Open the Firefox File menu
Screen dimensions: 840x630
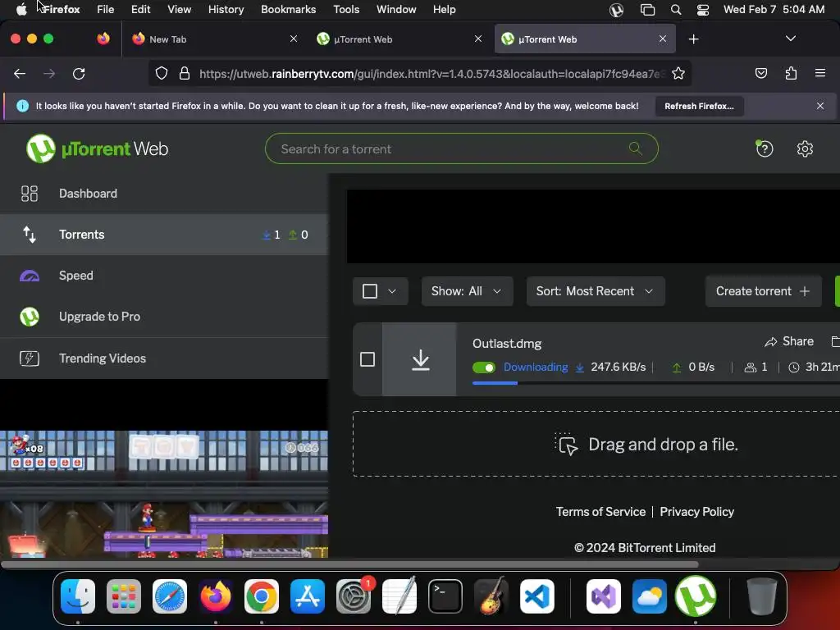(x=106, y=10)
